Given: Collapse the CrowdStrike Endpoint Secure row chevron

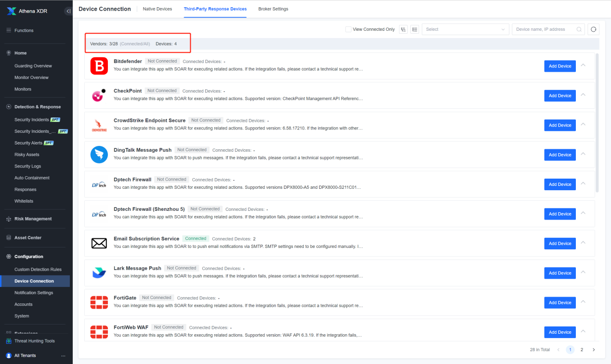Looking at the screenshot, I should [583, 124].
